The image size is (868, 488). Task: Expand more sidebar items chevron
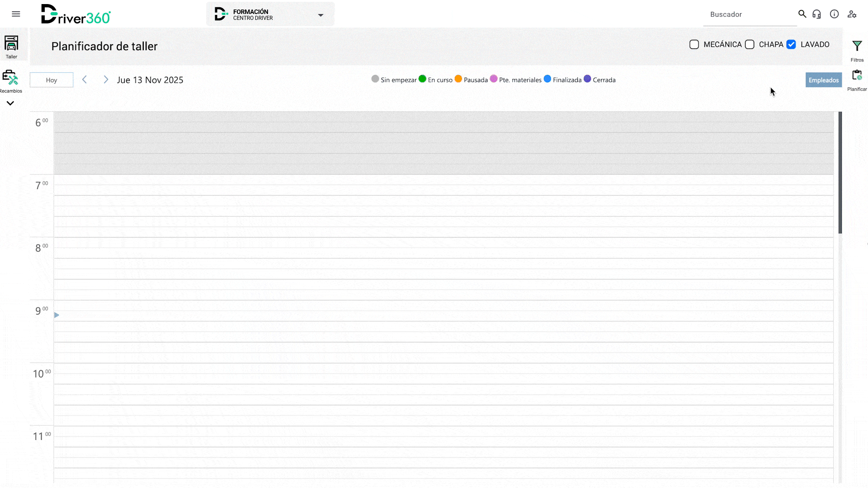[10, 103]
